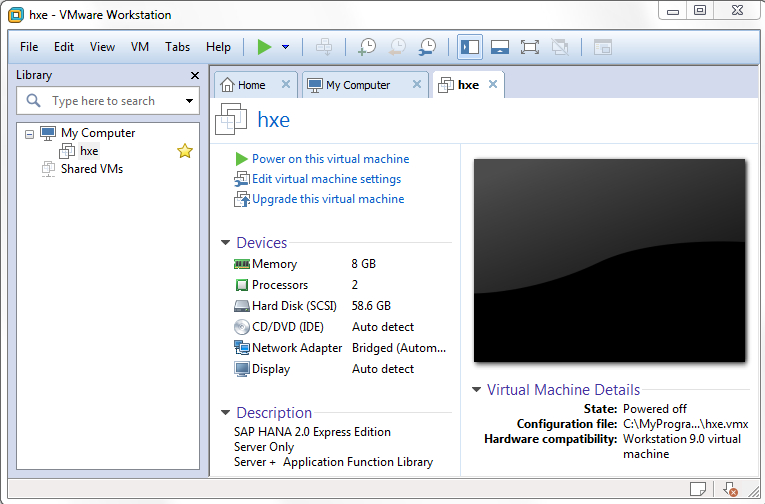The width and height of the screenshot is (765, 504).
Task: Open the Help menu
Action: point(218,47)
